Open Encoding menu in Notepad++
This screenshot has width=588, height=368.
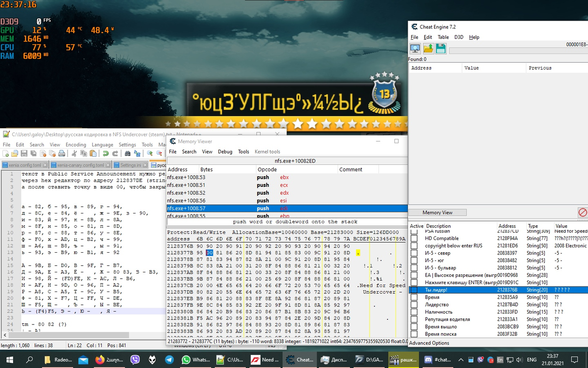pyautogui.click(x=76, y=145)
